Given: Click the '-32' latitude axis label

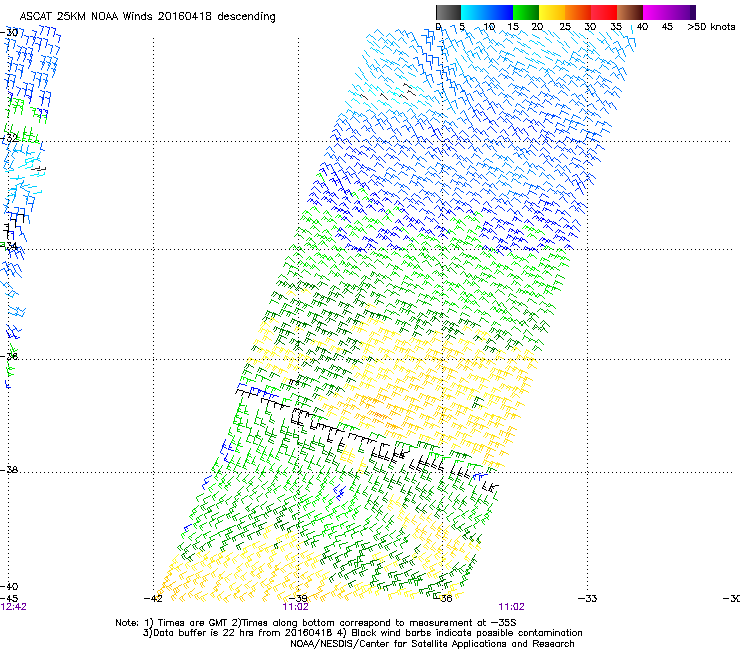Looking at the screenshot, I should pyautogui.click(x=9, y=138).
